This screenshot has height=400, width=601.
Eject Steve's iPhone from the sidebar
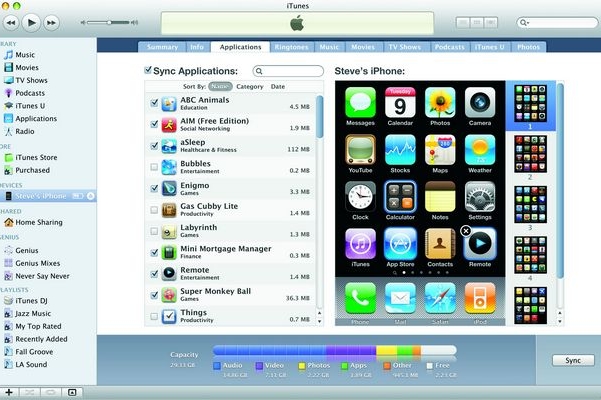(x=90, y=196)
